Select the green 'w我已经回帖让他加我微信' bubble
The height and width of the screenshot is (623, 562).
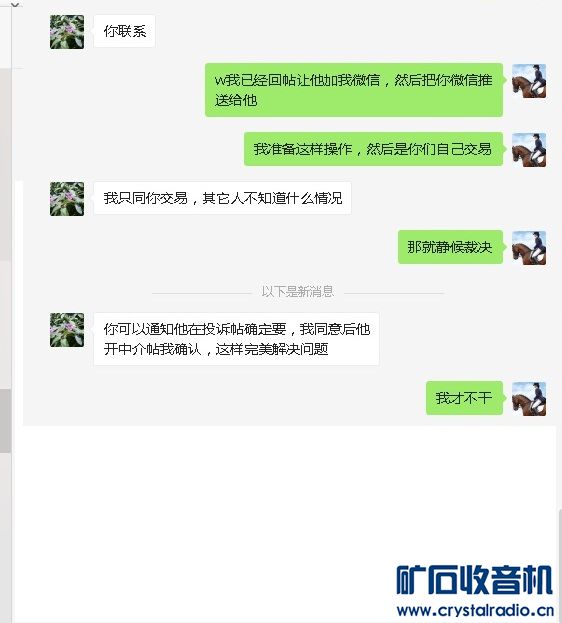tap(354, 90)
